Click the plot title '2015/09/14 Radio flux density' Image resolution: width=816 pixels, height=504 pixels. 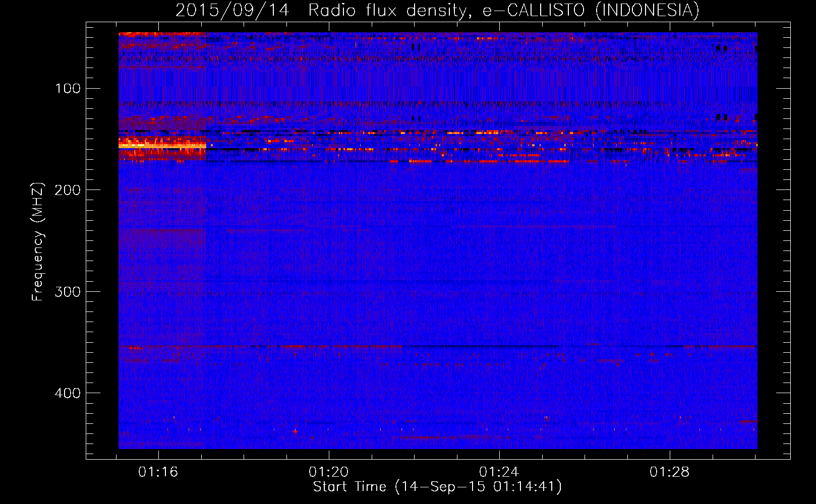pyautogui.click(x=438, y=11)
